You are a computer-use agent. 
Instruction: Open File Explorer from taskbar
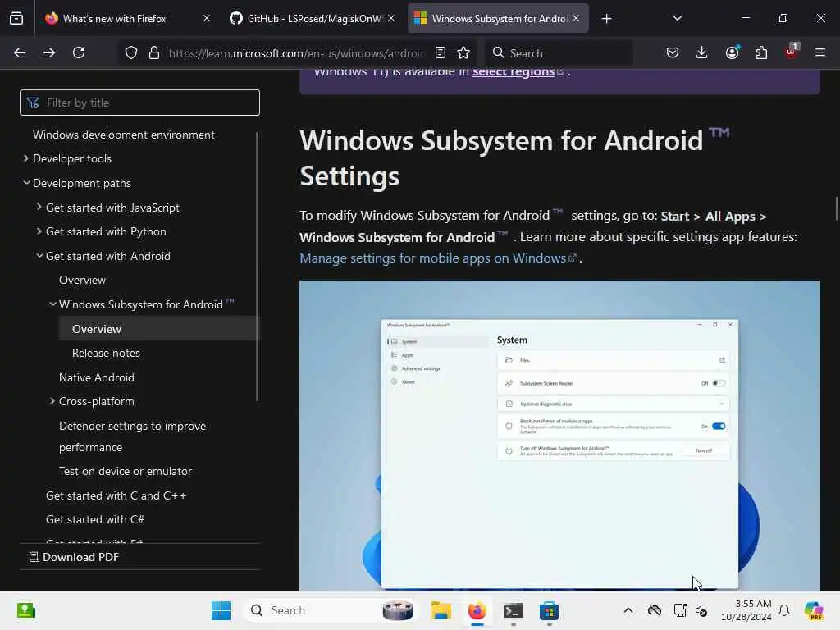coord(441,610)
